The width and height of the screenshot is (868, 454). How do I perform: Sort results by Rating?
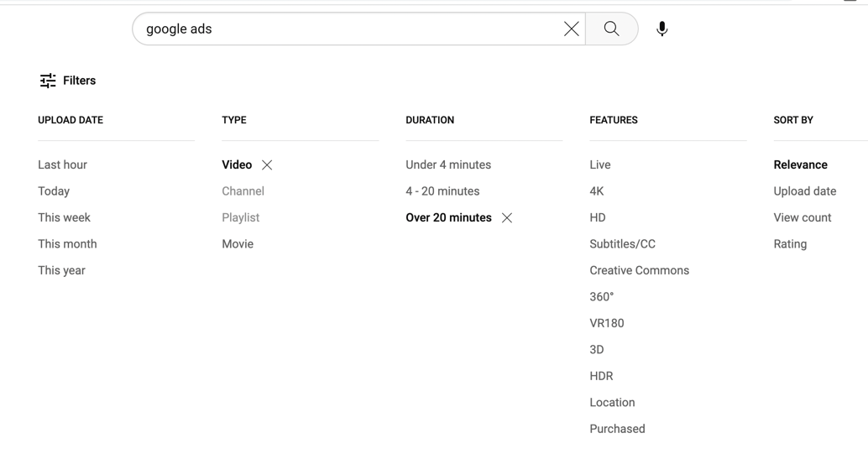coord(790,244)
